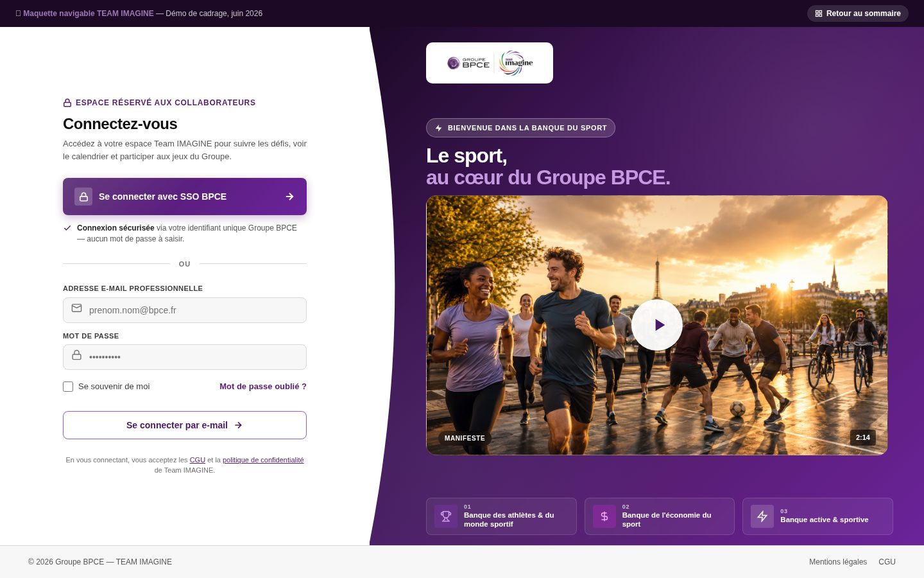The width and height of the screenshot is (924, 578).
Task: Click the © 2026 Groupe BPCE copyright text
Action: click(x=100, y=562)
